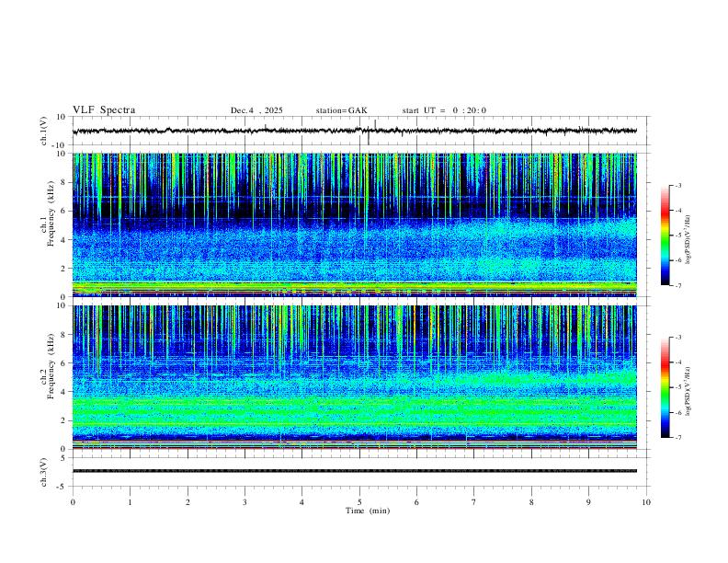This screenshot has width=728, height=563.
Task: Click the ch.2 color bar 'log(PSD)' label
Action: (x=688, y=391)
